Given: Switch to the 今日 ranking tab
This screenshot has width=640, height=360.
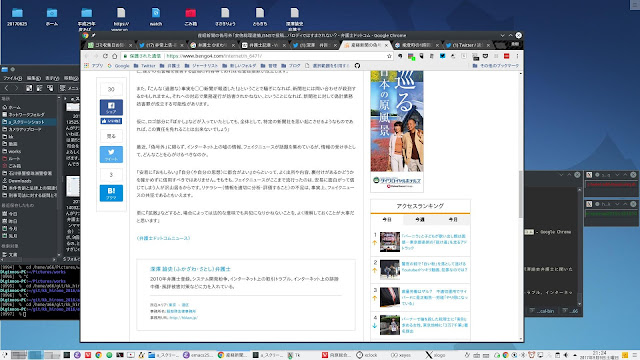Looking at the screenshot, I should 387,220.
